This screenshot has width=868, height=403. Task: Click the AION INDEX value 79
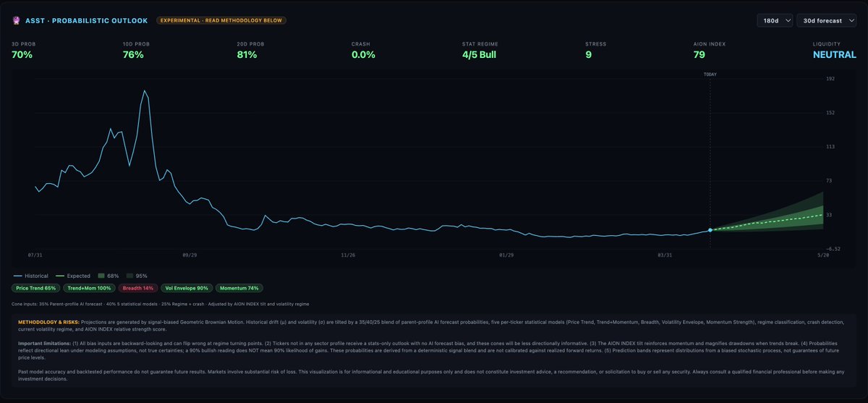pyautogui.click(x=699, y=54)
